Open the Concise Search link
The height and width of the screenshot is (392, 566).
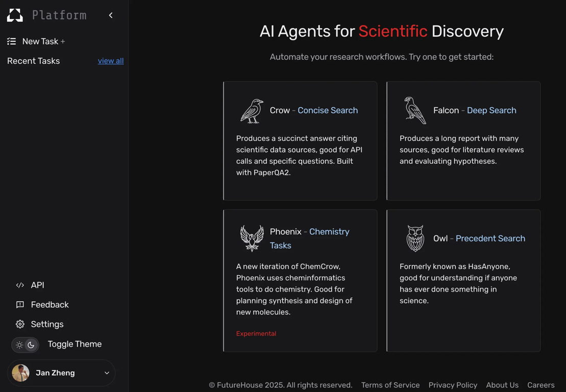coord(328,110)
